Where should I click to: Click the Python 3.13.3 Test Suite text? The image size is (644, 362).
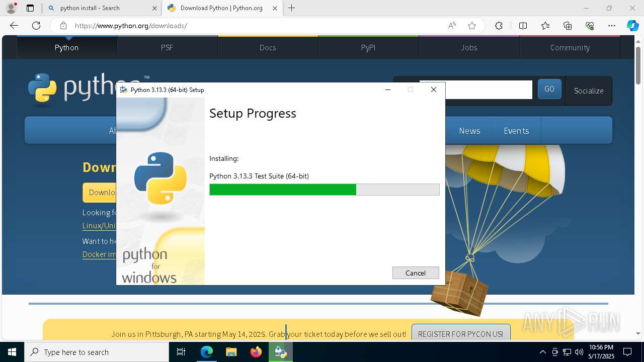(259, 176)
